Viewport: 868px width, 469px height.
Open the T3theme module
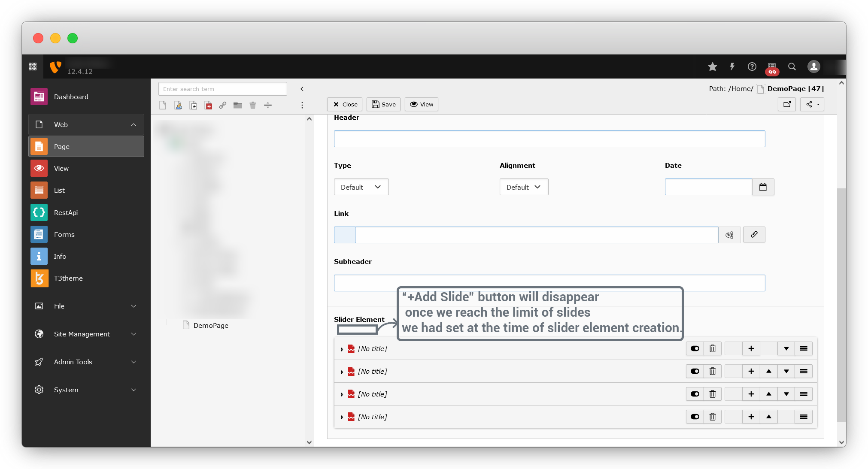68,278
